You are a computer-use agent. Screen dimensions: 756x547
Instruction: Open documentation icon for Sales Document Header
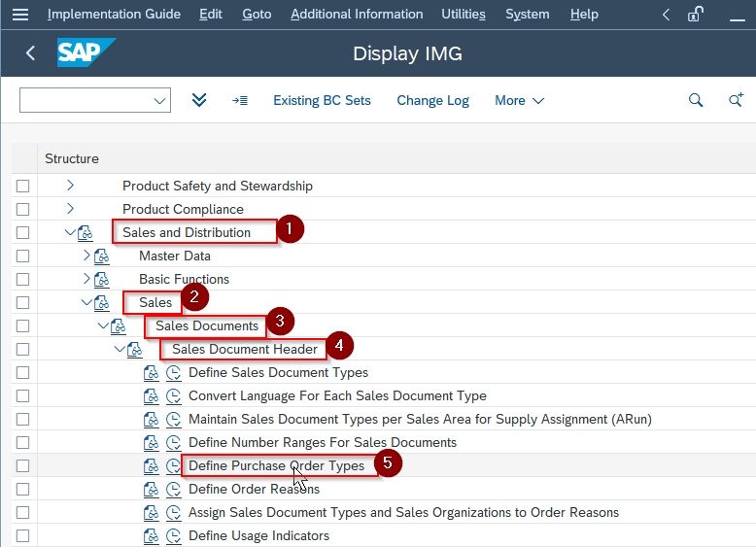134,350
